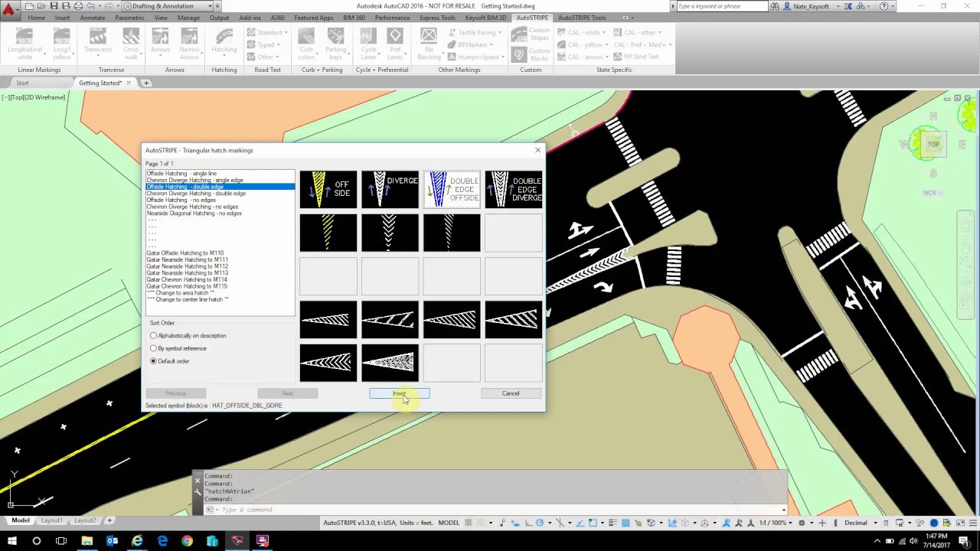Image resolution: width=980 pixels, height=551 pixels.
Task: Switch to the Annotate ribbon tab
Action: coord(93,18)
